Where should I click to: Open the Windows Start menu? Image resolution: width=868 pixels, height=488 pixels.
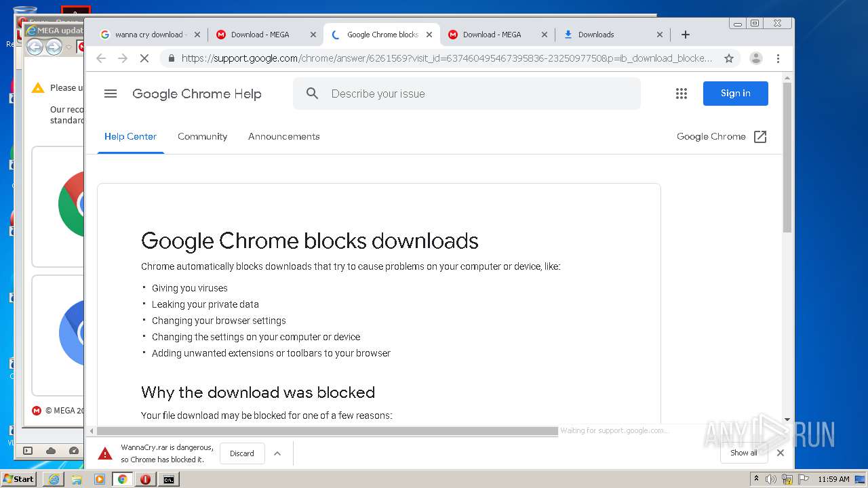(19, 479)
